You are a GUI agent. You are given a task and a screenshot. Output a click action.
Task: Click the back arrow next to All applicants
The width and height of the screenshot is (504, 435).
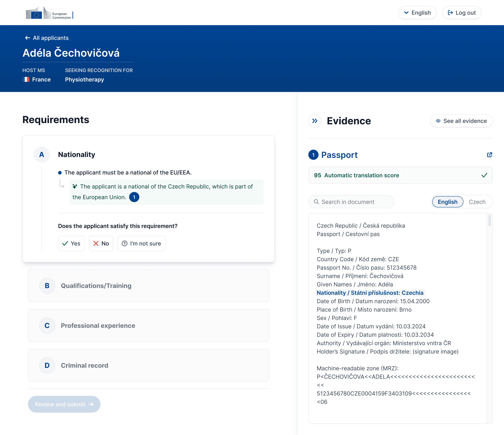pyautogui.click(x=27, y=38)
